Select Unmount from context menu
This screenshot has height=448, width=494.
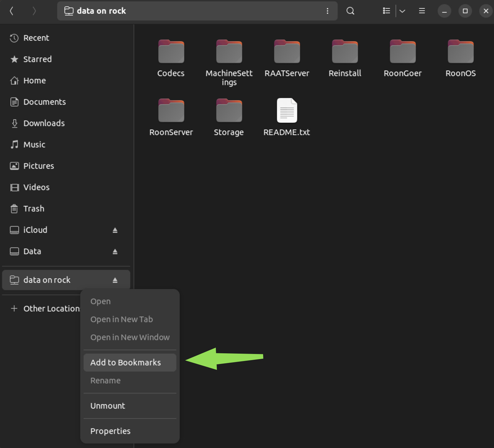click(108, 406)
